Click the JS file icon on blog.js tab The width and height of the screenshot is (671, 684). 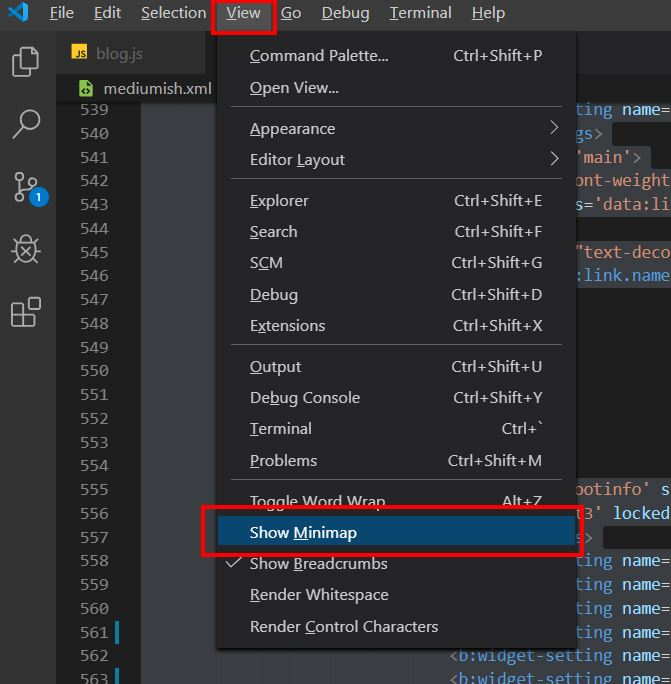click(x=79, y=52)
